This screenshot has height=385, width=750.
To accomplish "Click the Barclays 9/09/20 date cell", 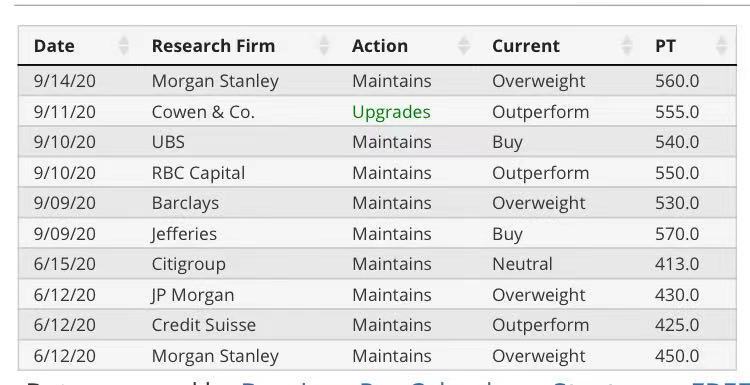I will pyautogui.click(x=65, y=203).
